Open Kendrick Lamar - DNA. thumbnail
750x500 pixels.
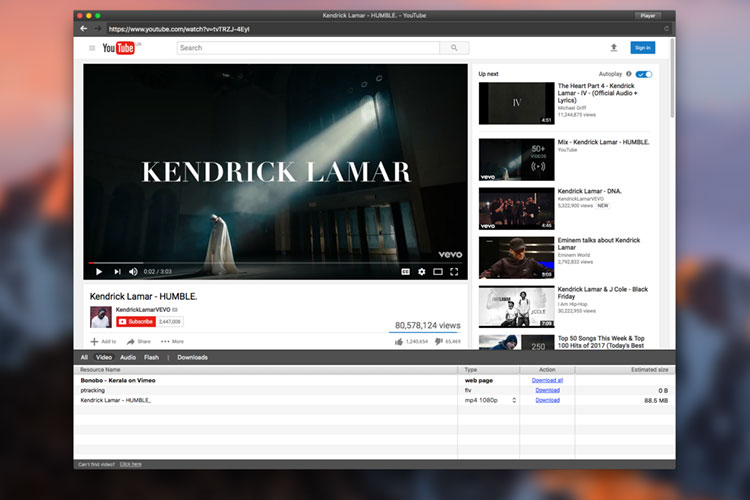[x=517, y=209]
